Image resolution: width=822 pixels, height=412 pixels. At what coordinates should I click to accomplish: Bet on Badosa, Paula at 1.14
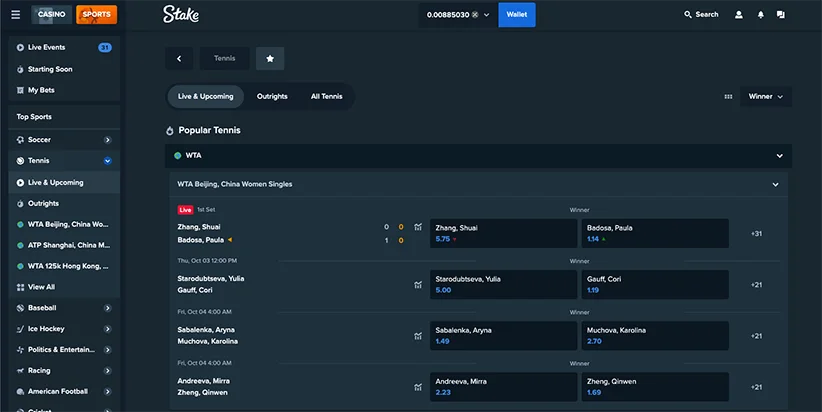click(655, 233)
